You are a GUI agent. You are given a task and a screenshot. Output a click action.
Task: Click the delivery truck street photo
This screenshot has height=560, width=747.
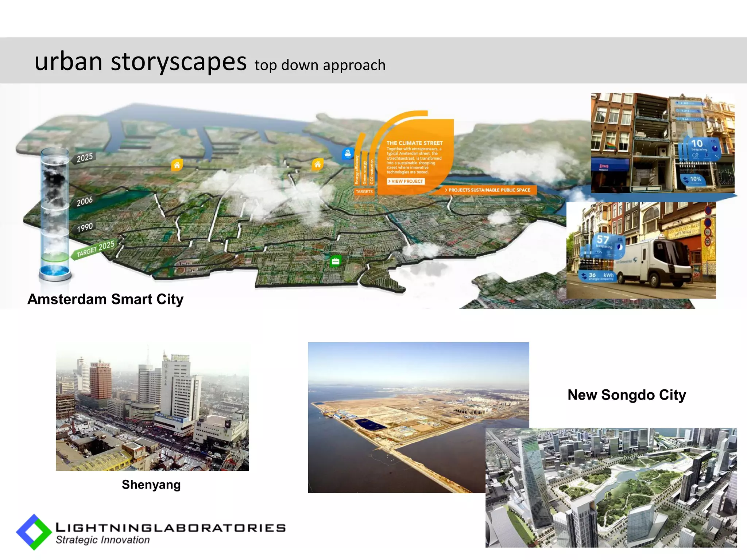pos(641,250)
